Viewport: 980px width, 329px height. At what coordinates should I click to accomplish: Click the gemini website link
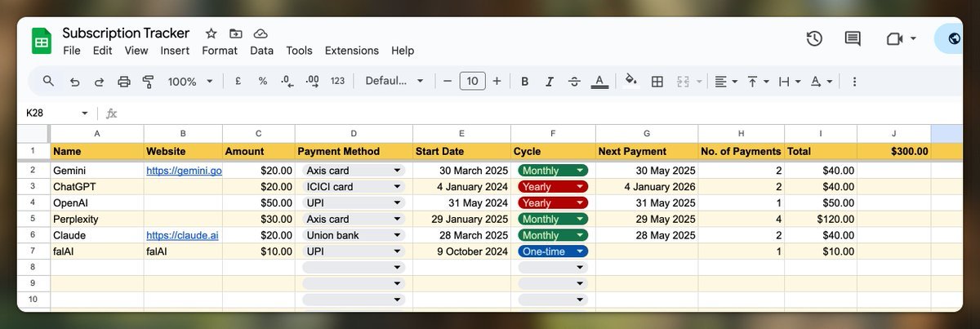pyautogui.click(x=183, y=171)
